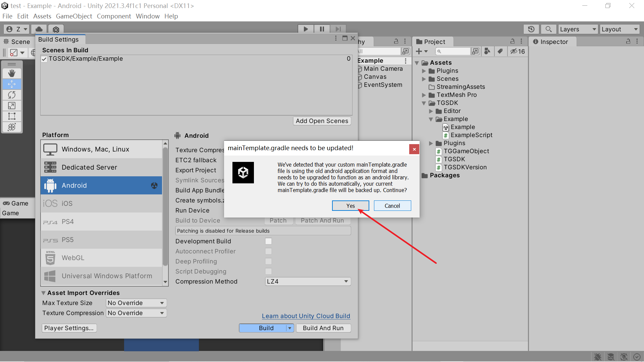Open the global search icon
Screen dimensions: 644x362
[548, 29]
